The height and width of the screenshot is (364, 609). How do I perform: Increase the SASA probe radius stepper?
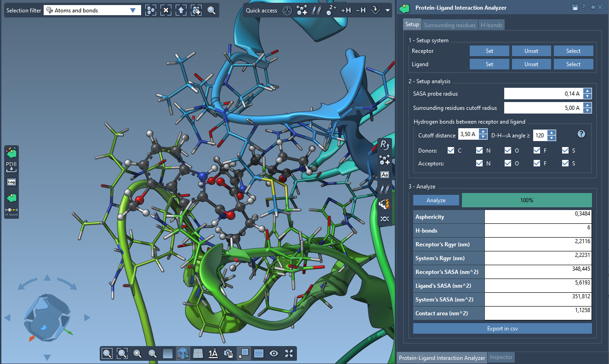point(587,91)
